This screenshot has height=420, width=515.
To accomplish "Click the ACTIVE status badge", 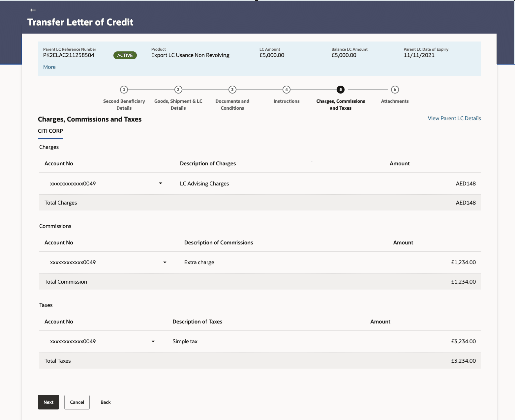I will tap(125, 55).
